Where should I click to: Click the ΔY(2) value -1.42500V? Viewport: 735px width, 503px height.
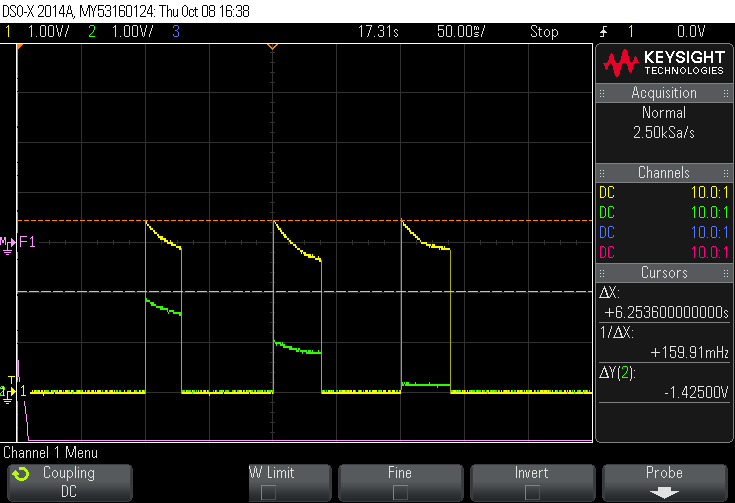[x=696, y=392]
